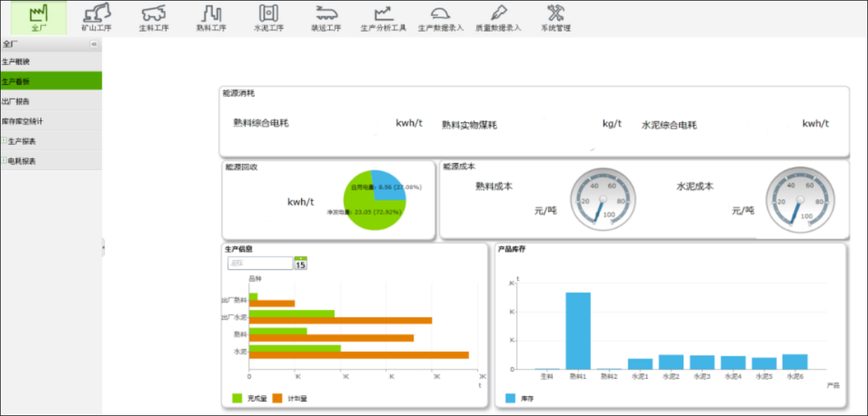The height and width of the screenshot is (416, 868).
Task: Toggle the 完成量 green legend swatch
Action: (x=237, y=399)
